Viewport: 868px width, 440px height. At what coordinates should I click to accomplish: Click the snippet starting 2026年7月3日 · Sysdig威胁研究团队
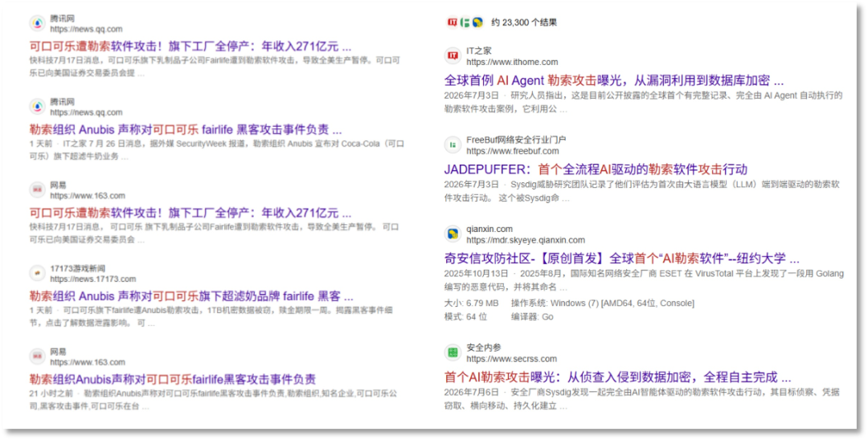[x=642, y=191]
